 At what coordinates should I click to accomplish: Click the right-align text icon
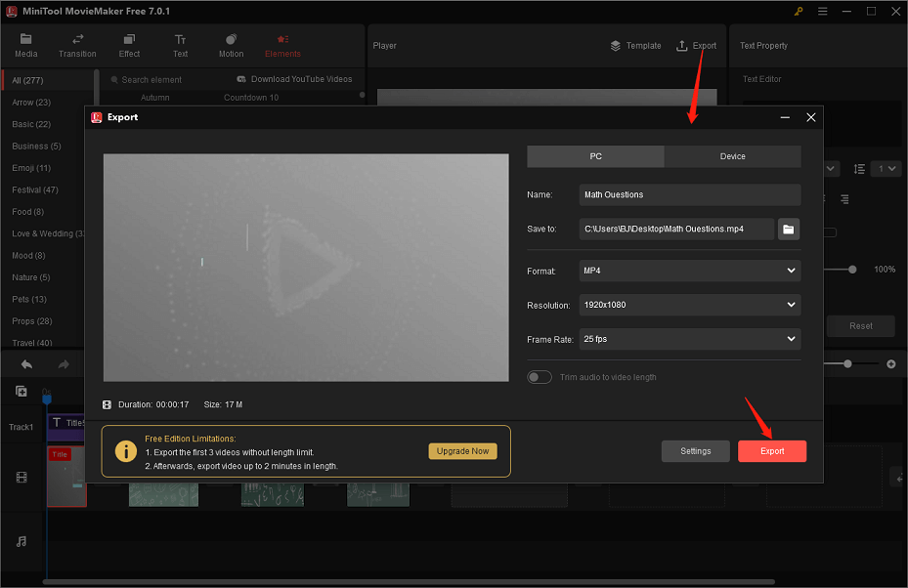[x=844, y=199]
